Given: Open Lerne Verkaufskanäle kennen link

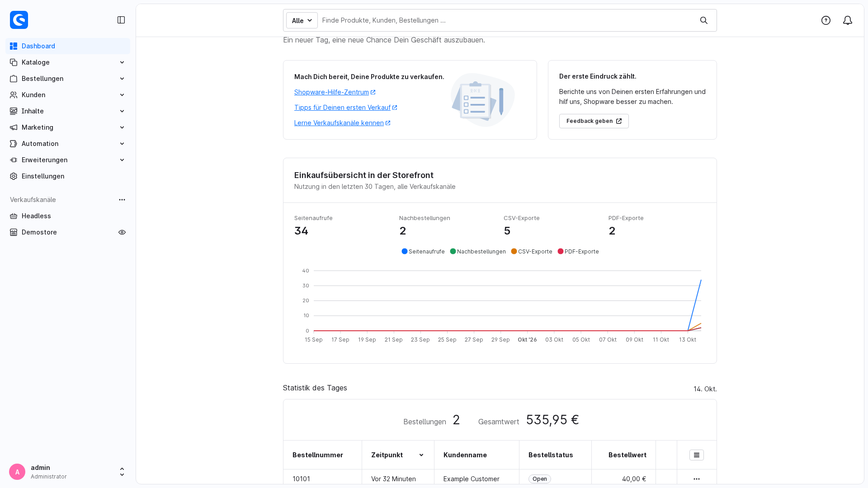Looking at the screenshot, I should 342,123.
